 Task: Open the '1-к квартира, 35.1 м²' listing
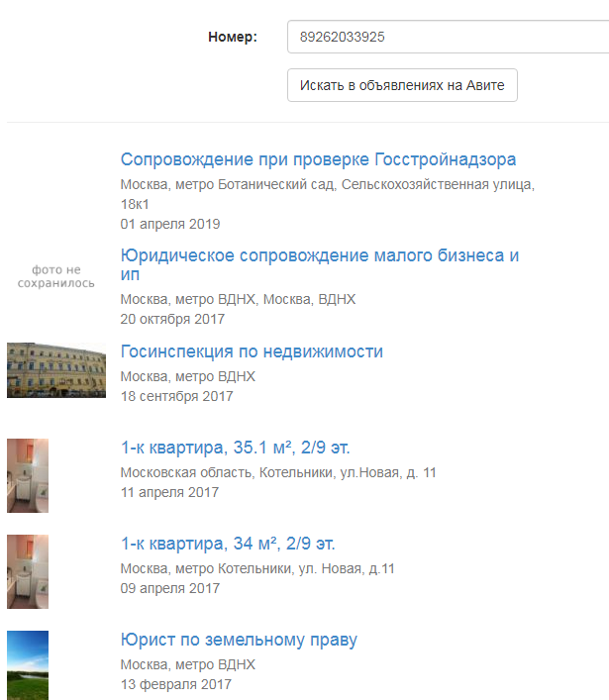tap(235, 449)
